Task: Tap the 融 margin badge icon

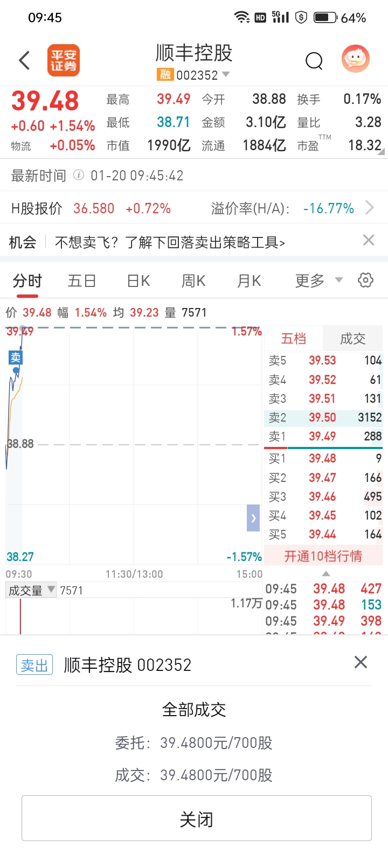Action: click(165, 74)
